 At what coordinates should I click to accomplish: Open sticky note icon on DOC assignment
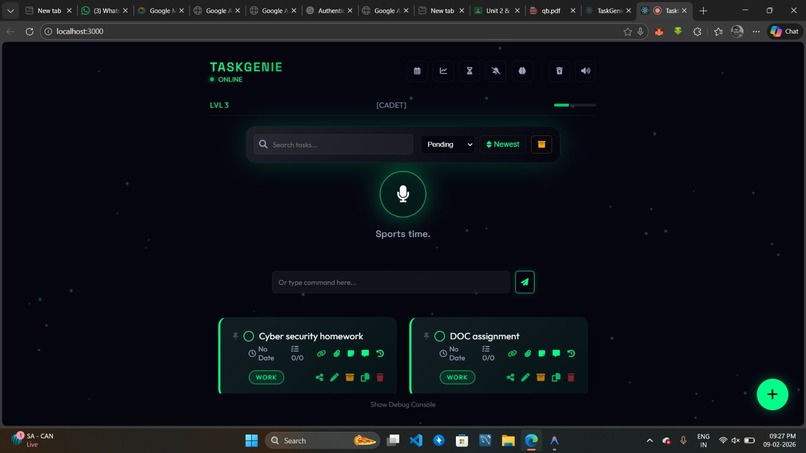541,353
